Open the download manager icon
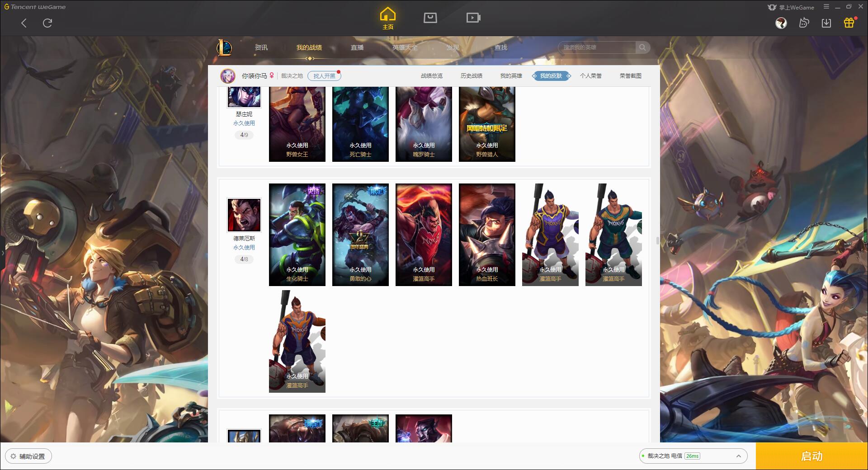The image size is (868, 470). pyautogui.click(x=826, y=23)
